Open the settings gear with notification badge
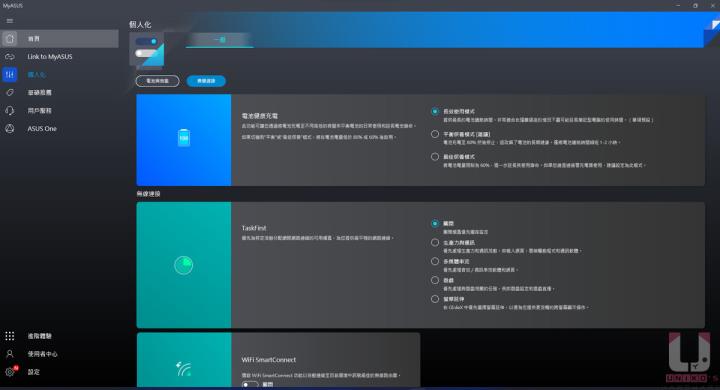Viewport: 720px width, 390px height. point(10,372)
